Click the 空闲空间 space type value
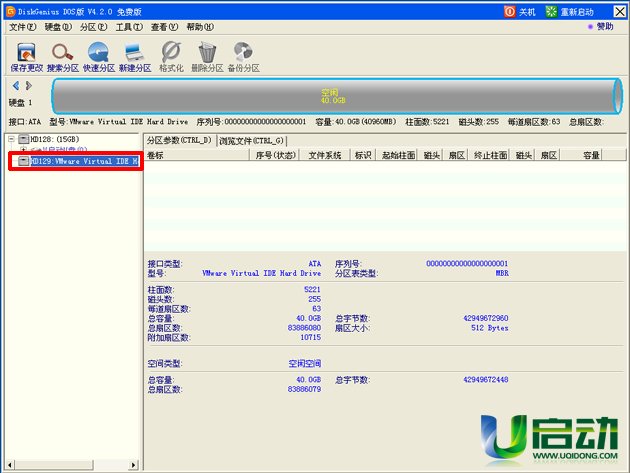The width and height of the screenshot is (630, 473). tap(305, 364)
